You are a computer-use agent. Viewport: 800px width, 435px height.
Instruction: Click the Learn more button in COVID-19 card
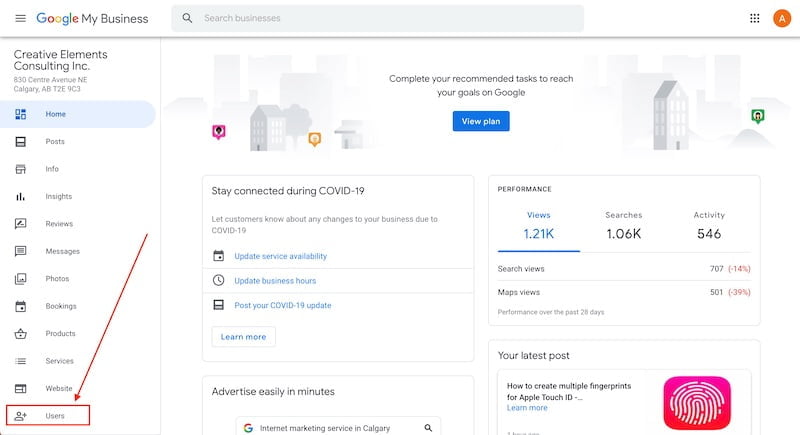coord(243,337)
